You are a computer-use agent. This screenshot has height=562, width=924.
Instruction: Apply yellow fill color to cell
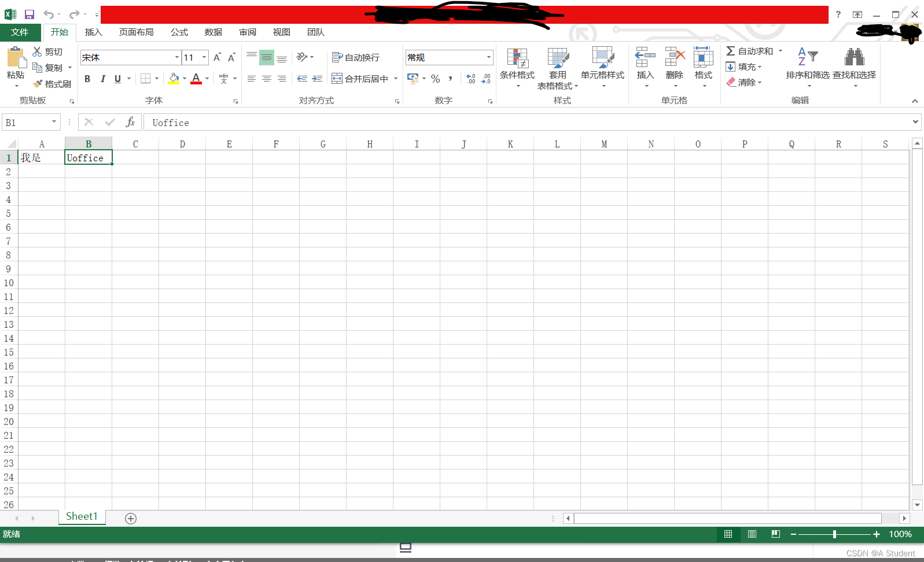pos(174,79)
